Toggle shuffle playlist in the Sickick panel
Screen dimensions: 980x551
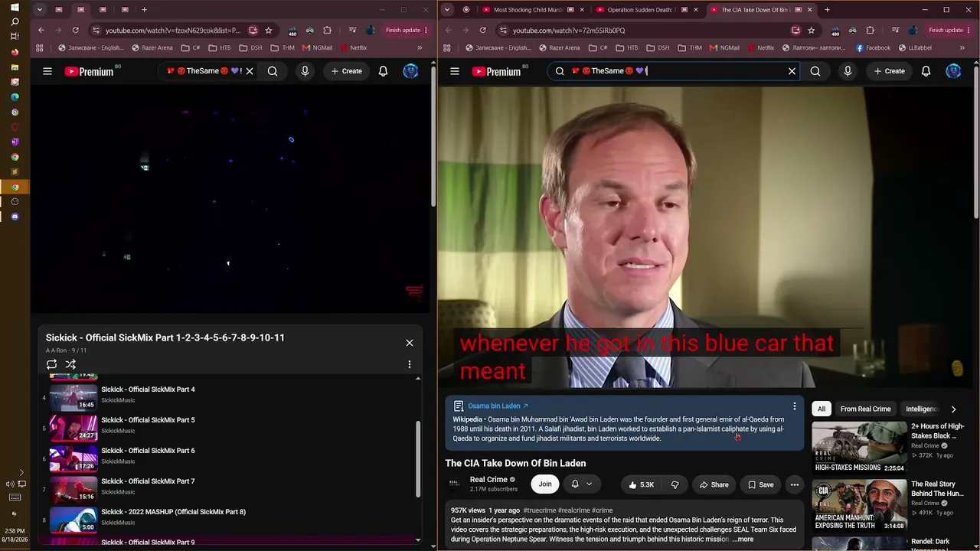coord(70,364)
